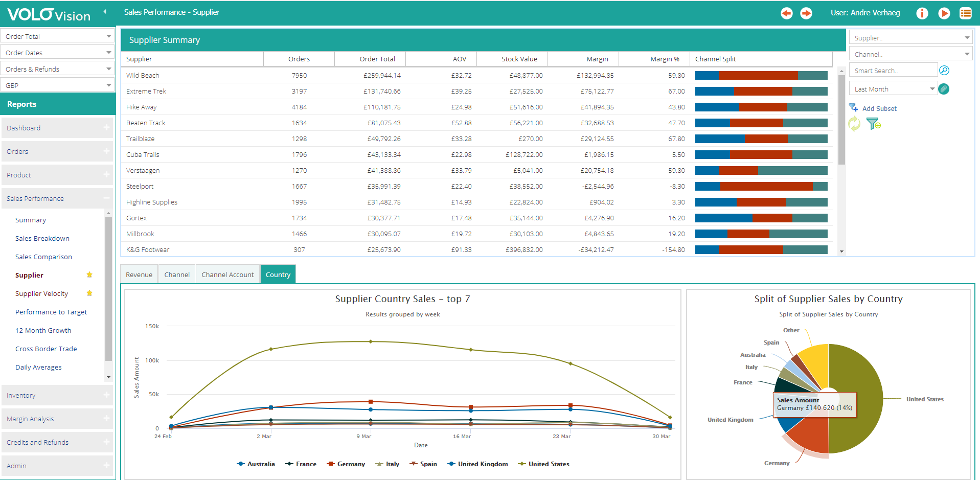Screen dimensions: 980x480
Task: Click the add filter funnel icon
Action: (873, 124)
